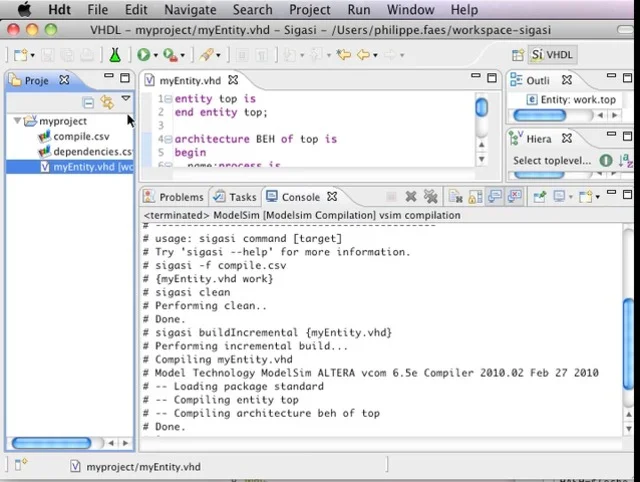This screenshot has height=482, width=640.
Task: Open the Window menu
Action: pyautogui.click(x=410, y=9)
